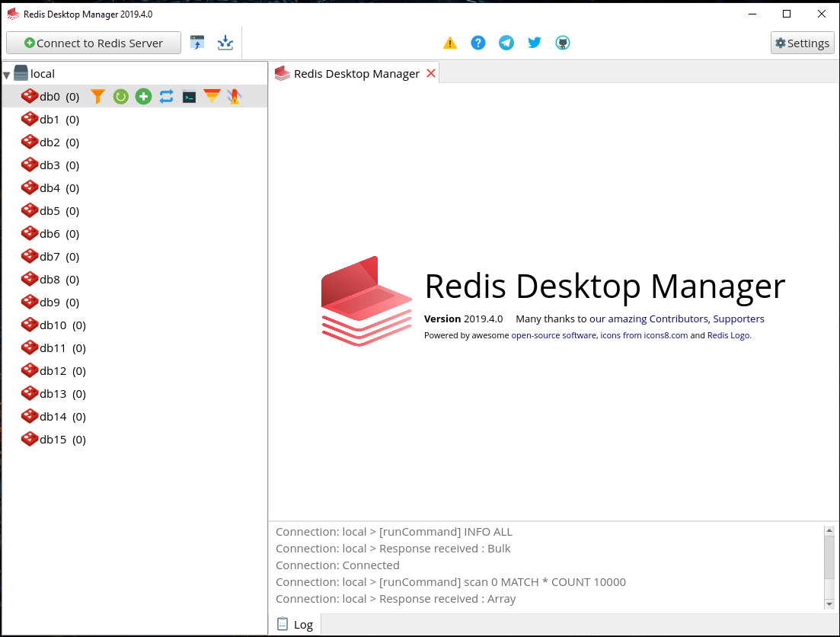The width and height of the screenshot is (840, 637).
Task: Select database db1
Action: [x=135, y=120]
